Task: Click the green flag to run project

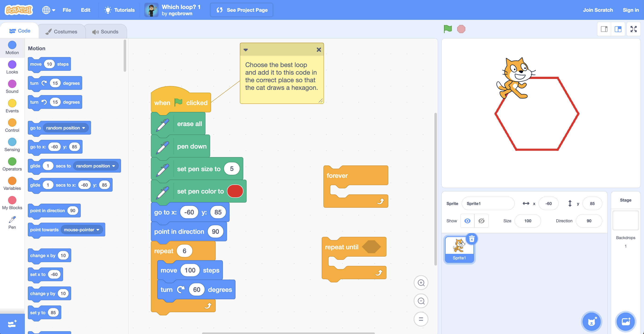Action: pyautogui.click(x=448, y=29)
